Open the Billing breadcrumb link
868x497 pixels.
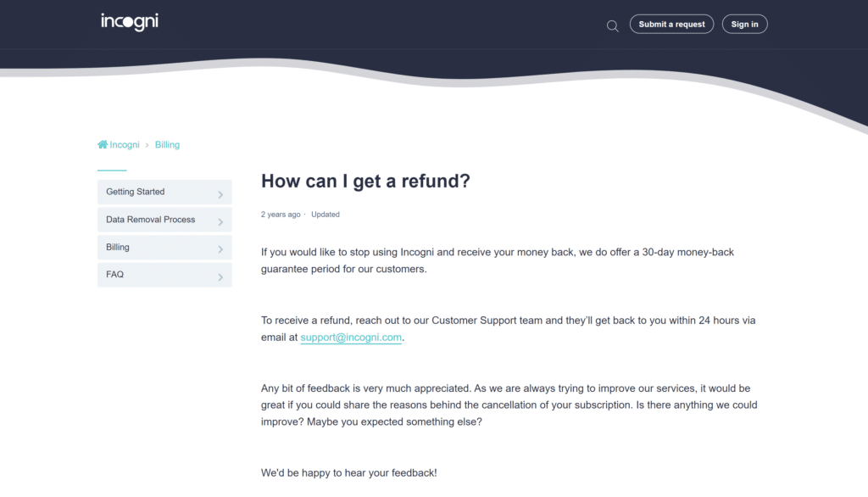coord(167,145)
